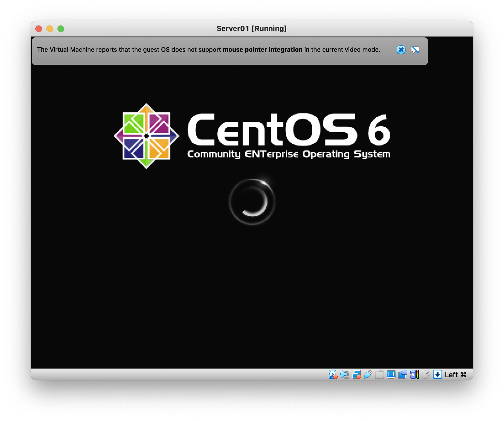The image size is (504, 421).
Task: Click the boot progress spinner
Action: pyautogui.click(x=252, y=201)
